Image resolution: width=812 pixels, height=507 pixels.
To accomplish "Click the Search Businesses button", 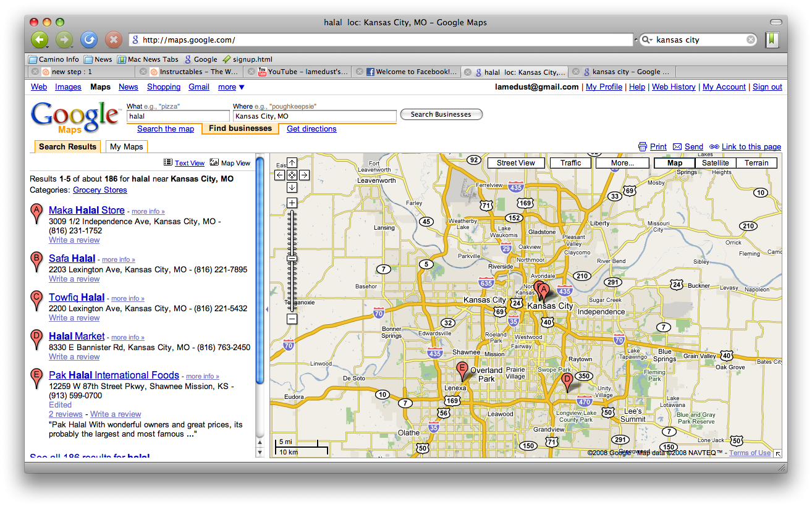I will coord(441,114).
